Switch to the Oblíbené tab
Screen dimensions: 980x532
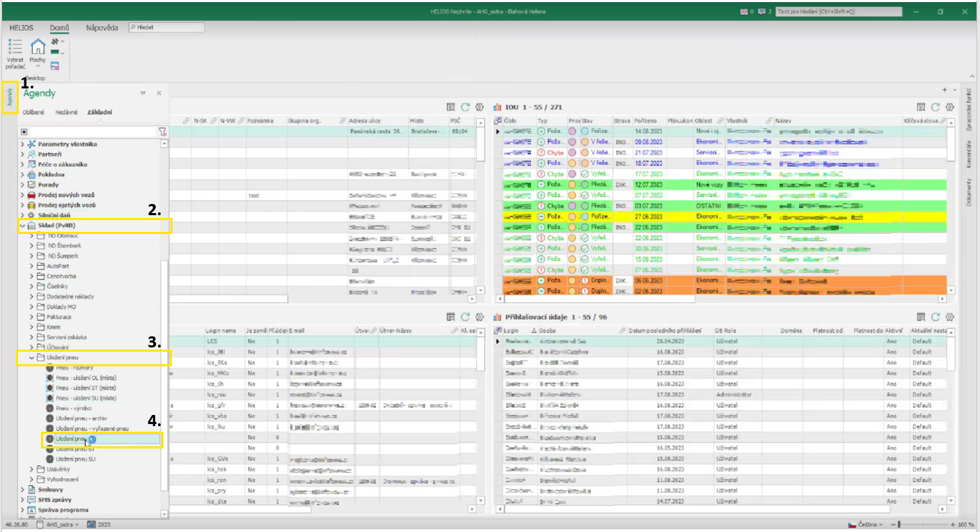coord(34,111)
